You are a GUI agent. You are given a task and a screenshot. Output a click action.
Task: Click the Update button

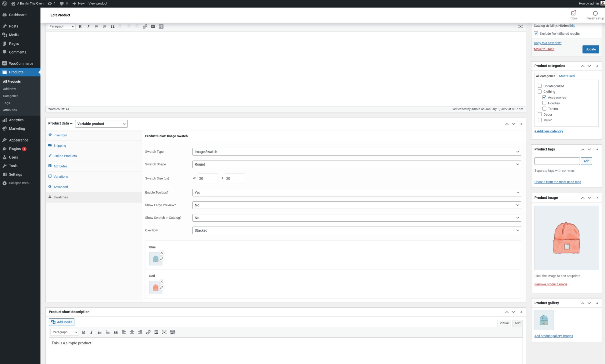(x=590, y=49)
